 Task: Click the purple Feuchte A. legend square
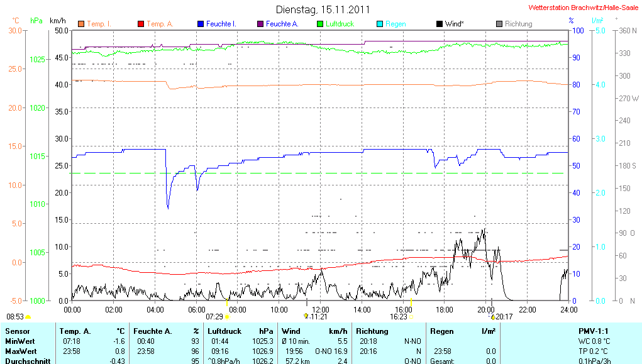260,24
